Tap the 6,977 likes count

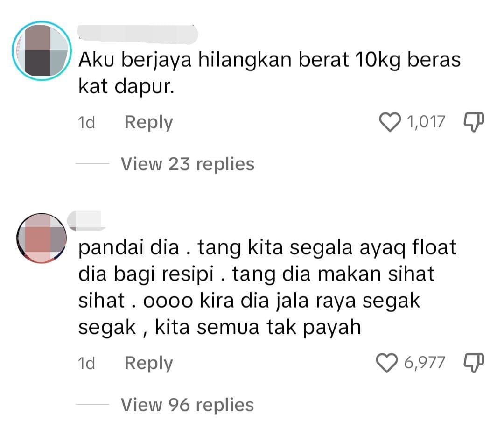tap(424, 363)
